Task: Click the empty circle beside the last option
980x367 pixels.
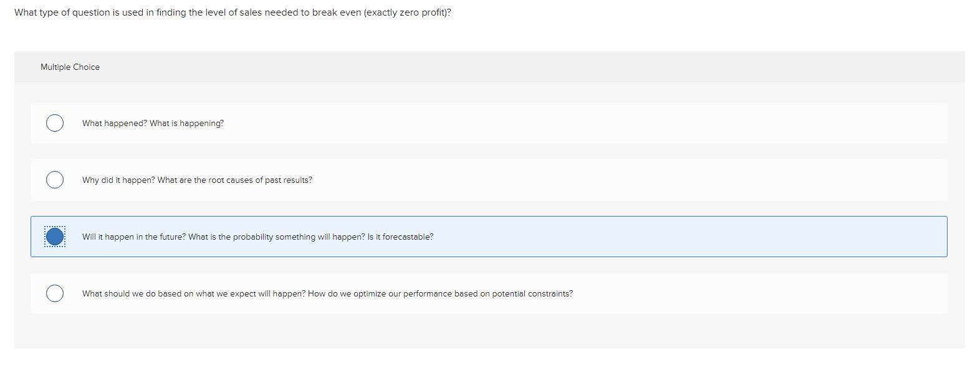Action: [x=55, y=293]
